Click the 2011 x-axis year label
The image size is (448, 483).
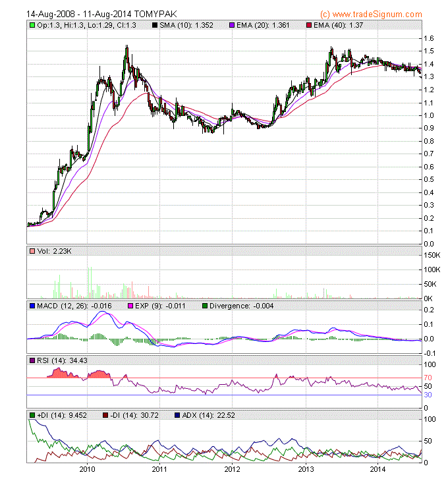click(159, 469)
